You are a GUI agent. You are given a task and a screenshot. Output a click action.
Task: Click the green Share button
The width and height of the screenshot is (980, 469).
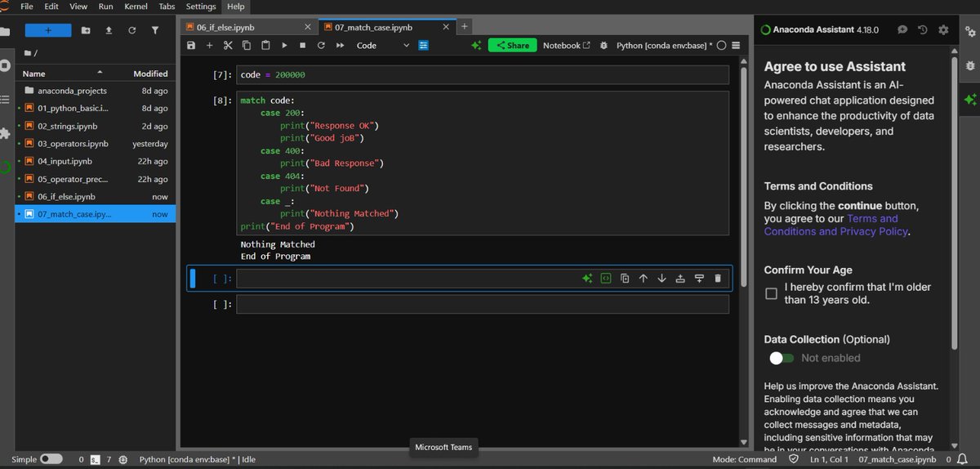512,46
